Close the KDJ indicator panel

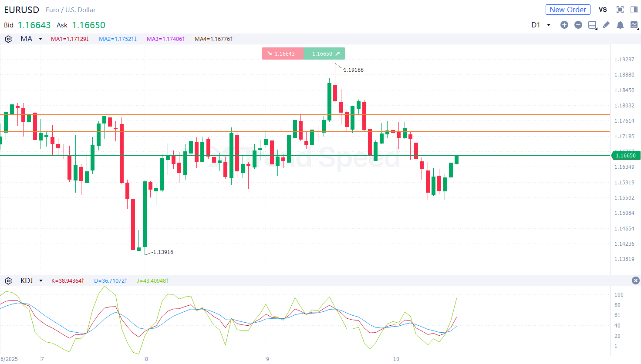(x=635, y=281)
